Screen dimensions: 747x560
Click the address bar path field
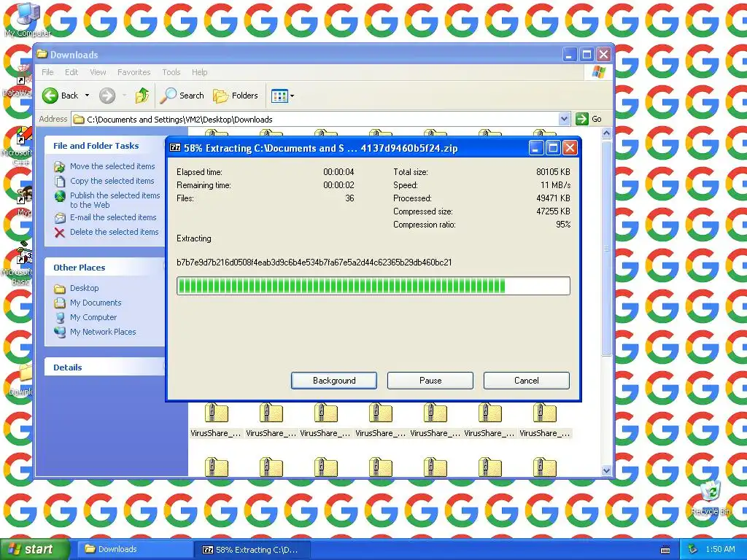click(x=315, y=119)
